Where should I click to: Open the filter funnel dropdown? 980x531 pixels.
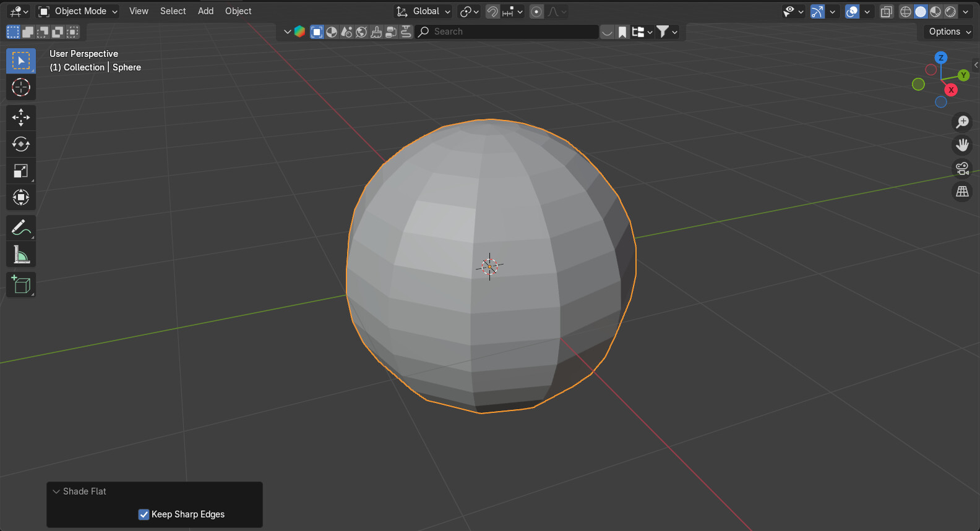[666, 32]
